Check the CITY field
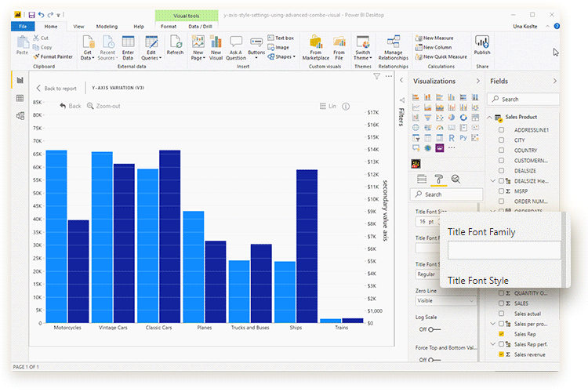Viewport: 588px width, 392px height. (501, 140)
